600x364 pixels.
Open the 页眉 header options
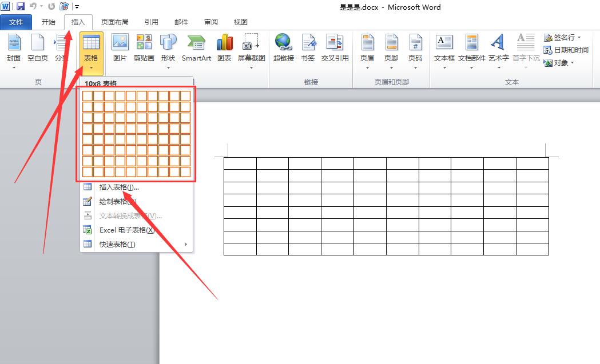[367, 48]
